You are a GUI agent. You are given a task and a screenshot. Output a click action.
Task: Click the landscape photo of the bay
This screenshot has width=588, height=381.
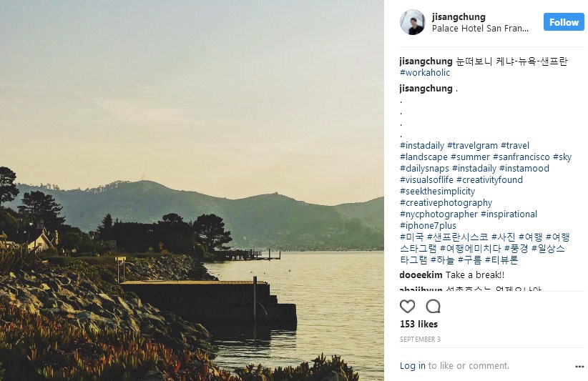pyautogui.click(x=192, y=190)
